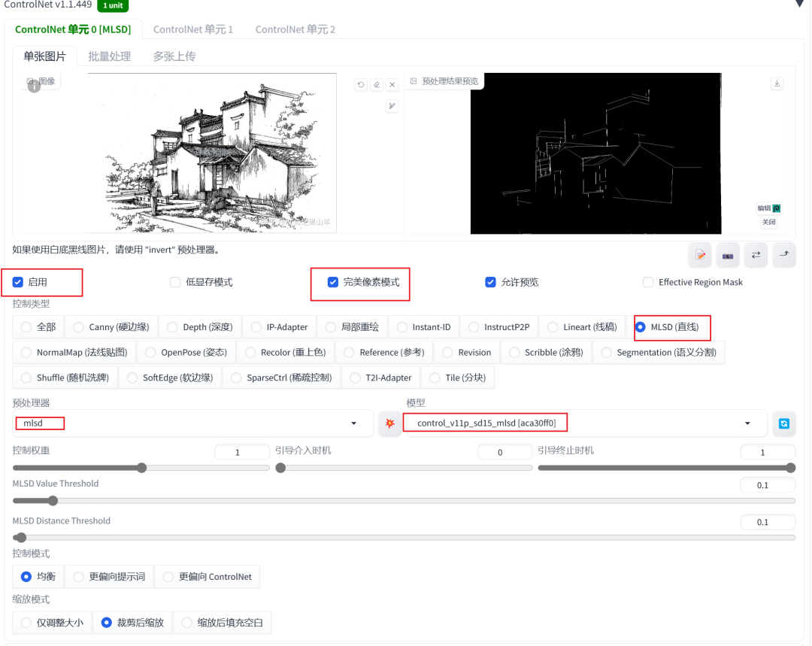Disable the 允许预览 checkbox

491,281
